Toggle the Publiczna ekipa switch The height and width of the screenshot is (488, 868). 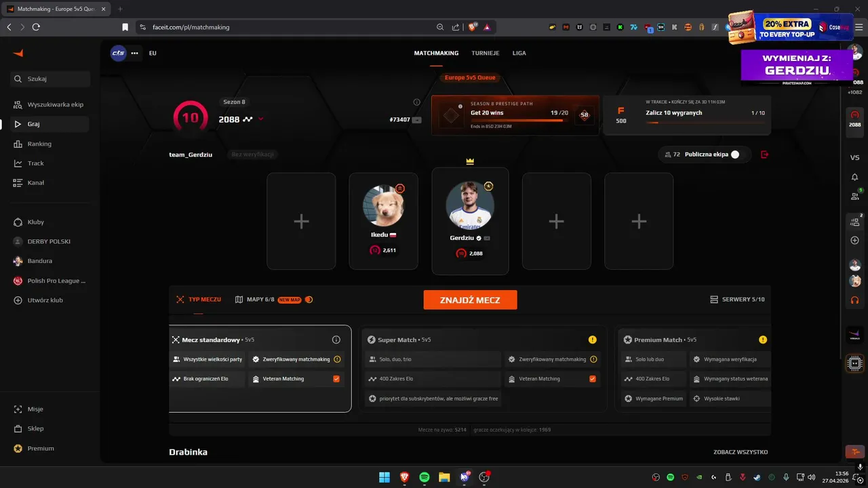[735, 155]
